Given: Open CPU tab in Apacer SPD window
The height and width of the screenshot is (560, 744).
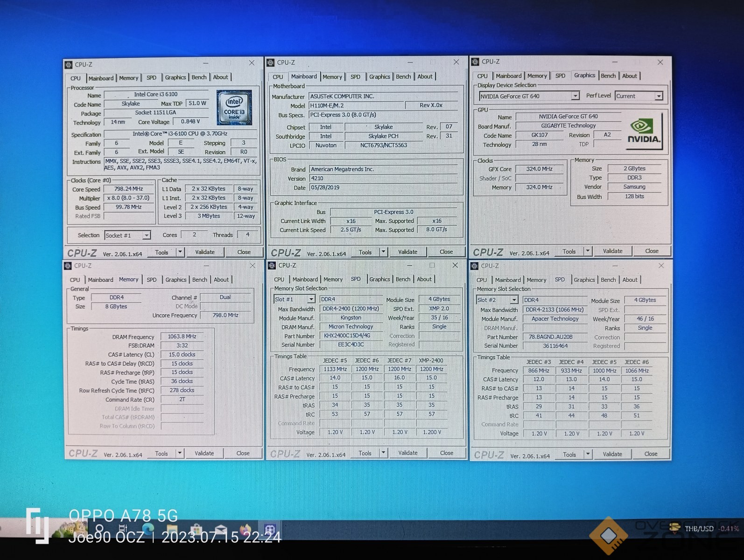Looking at the screenshot, I should (482, 280).
